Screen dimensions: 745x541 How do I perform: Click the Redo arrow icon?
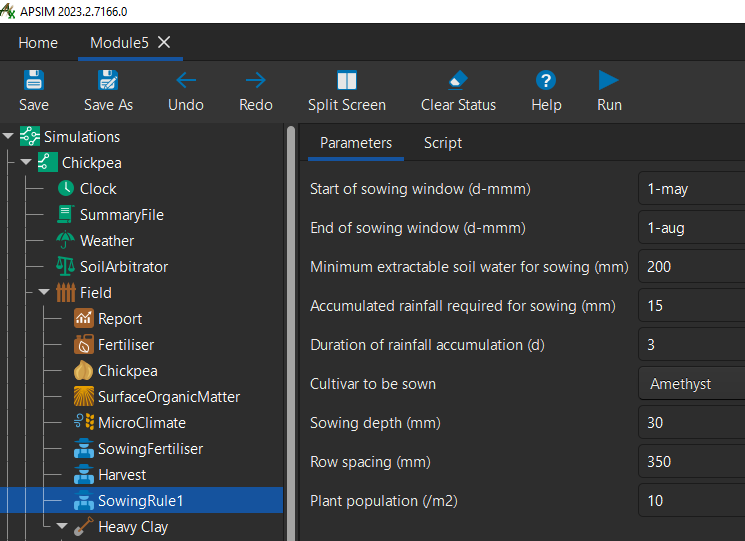pyautogui.click(x=256, y=80)
